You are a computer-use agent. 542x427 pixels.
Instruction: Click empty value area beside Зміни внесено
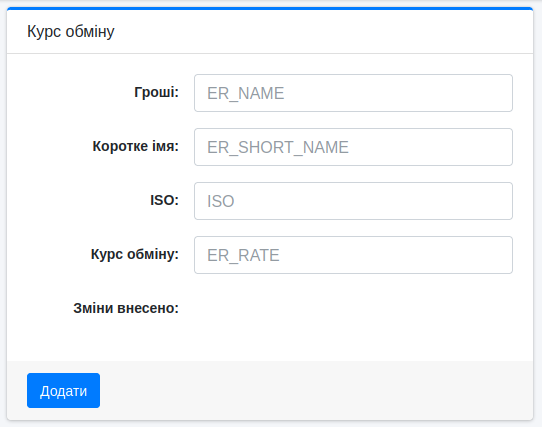(353, 308)
